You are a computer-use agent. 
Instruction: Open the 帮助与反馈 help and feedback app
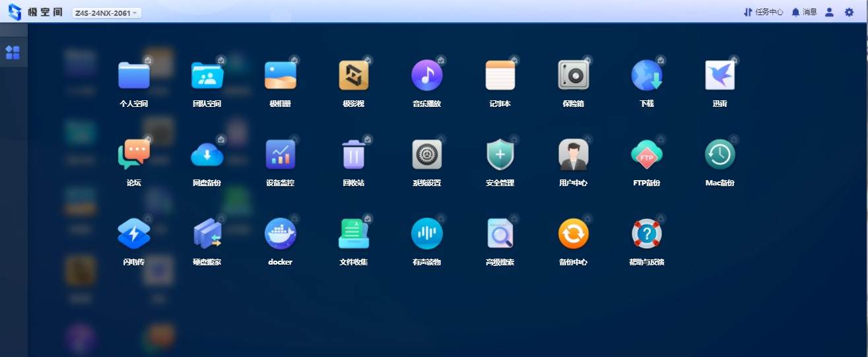[646, 234]
